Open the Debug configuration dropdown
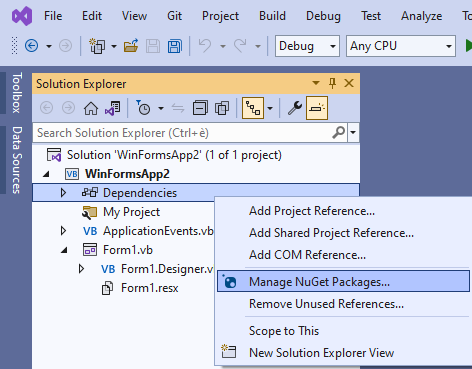The image size is (472, 369). coord(307,46)
